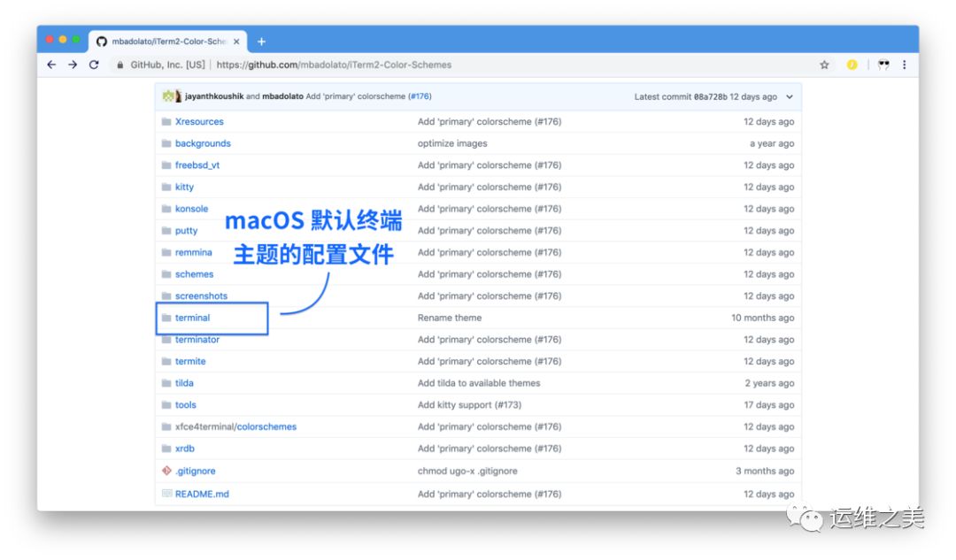Click '10 months ago' timestamp for terminal
The image size is (956, 560).
763,318
